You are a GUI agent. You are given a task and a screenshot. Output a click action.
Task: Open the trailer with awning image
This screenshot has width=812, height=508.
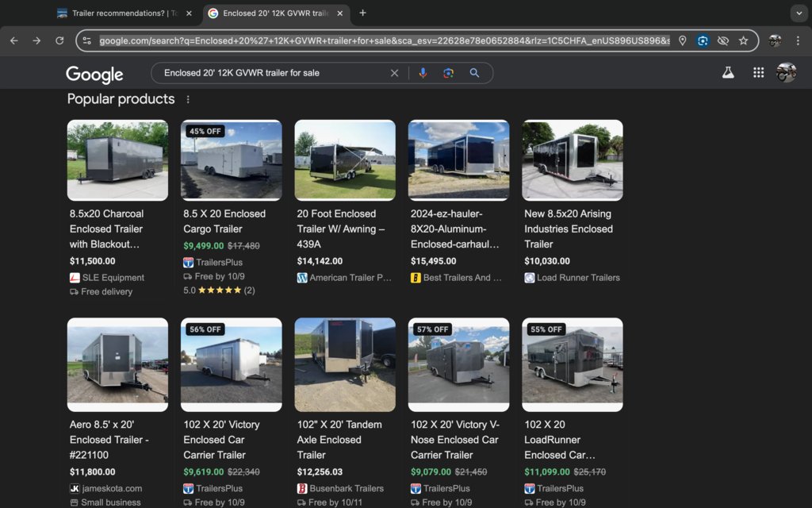point(345,160)
